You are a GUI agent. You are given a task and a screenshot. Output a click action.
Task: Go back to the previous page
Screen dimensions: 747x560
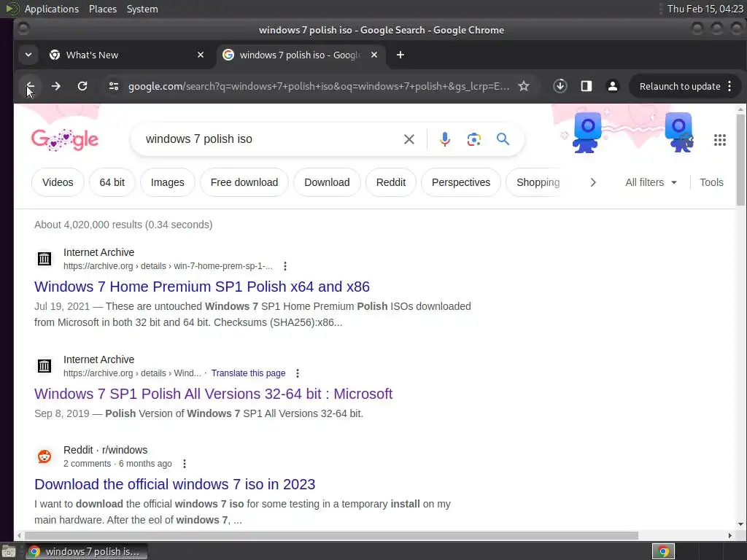tap(29, 86)
